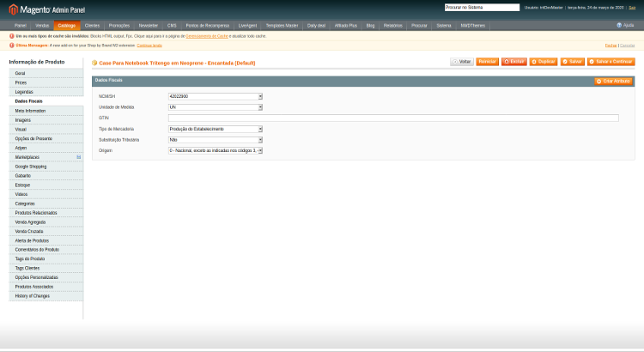The width and height of the screenshot is (644, 352).
Task: Click the latest message alert icon
Action: (11, 46)
